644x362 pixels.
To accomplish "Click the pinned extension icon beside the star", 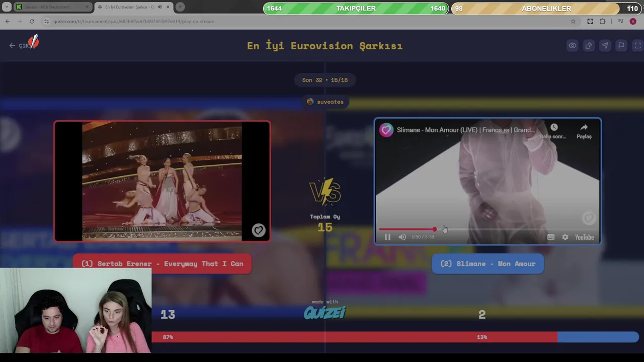I will tap(590, 22).
